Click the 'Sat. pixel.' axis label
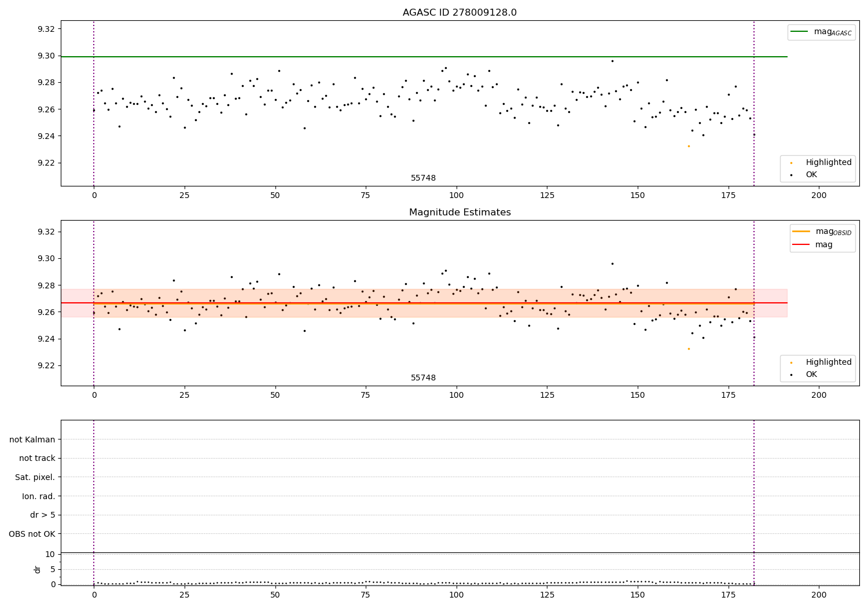The width and height of the screenshot is (868, 608). [x=35, y=477]
